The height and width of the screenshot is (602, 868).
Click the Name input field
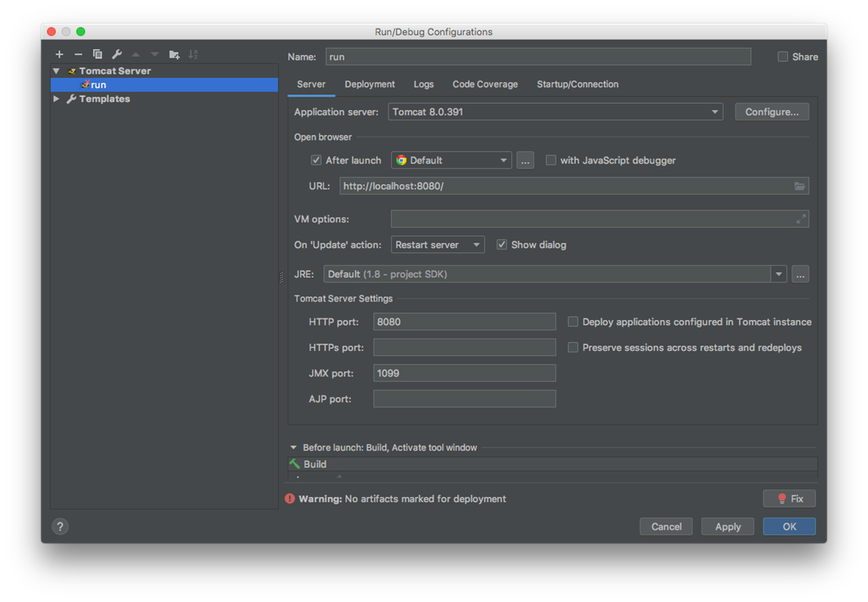pyautogui.click(x=538, y=56)
